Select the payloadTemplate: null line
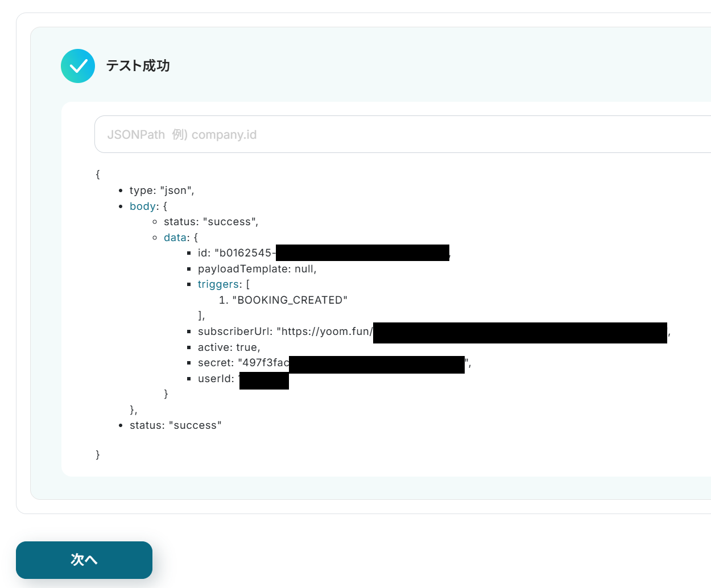 click(x=257, y=269)
